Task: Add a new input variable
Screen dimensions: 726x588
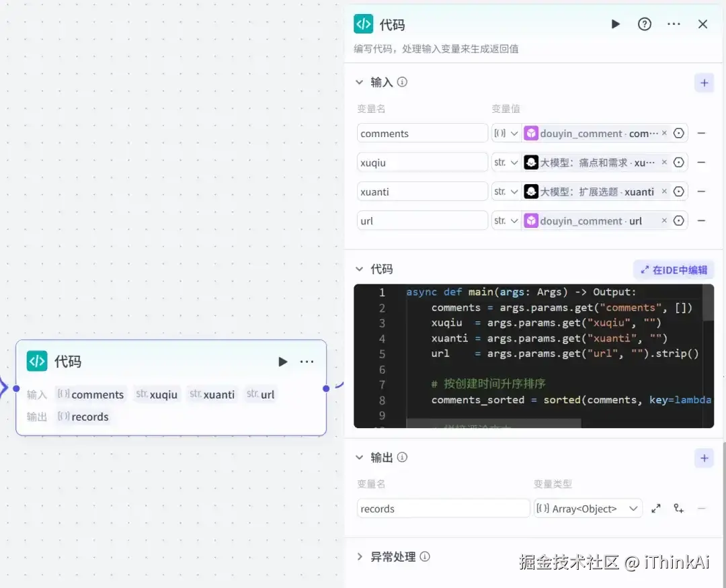Action: coord(704,83)
